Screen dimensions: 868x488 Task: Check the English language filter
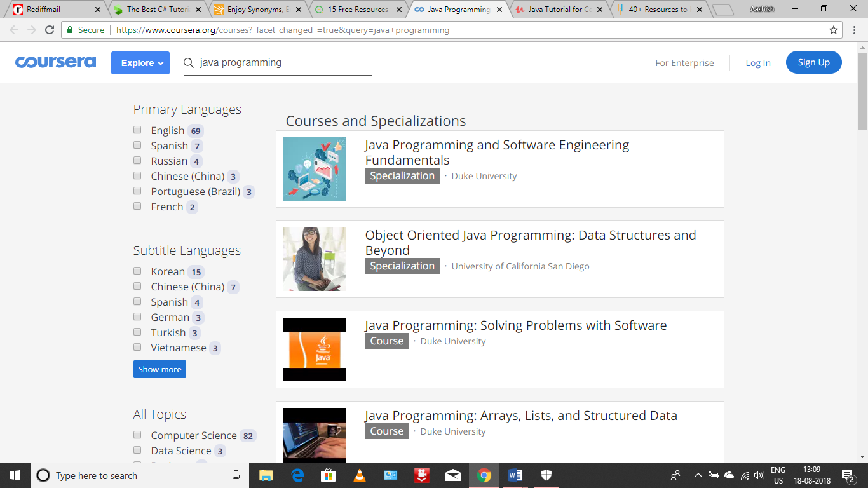click(x=137, y=130)
